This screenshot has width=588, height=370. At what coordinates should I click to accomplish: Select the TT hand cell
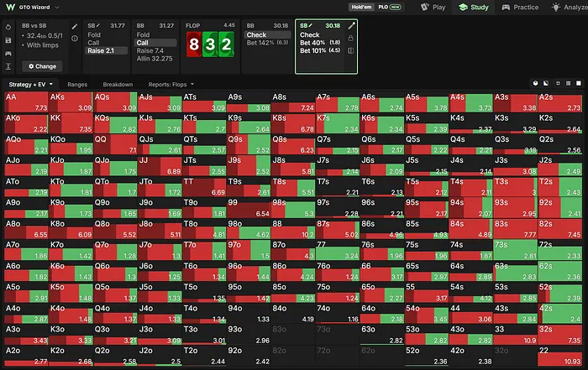[204, 187]
